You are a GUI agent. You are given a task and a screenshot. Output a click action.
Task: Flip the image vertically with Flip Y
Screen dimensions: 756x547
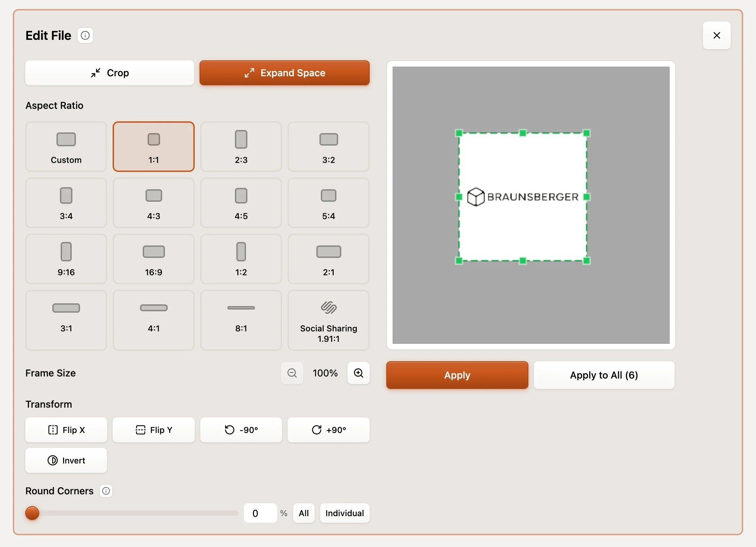pos(153,430)
